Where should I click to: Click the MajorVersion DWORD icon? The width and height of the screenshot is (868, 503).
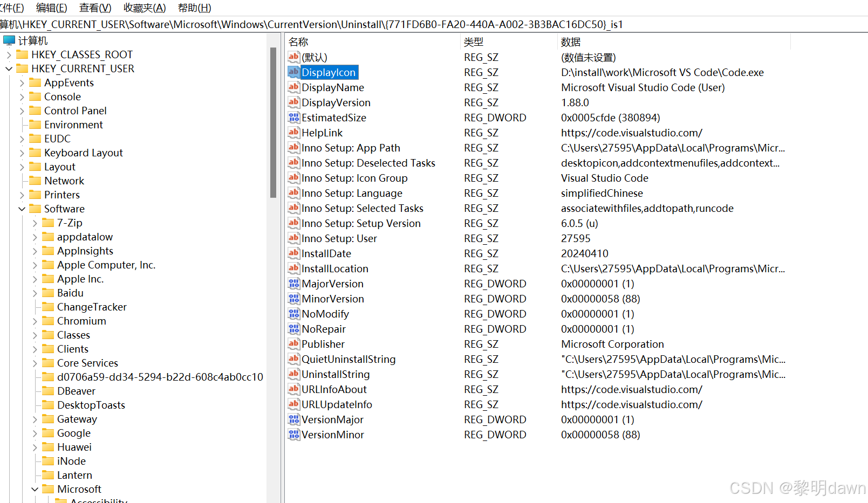294,284
